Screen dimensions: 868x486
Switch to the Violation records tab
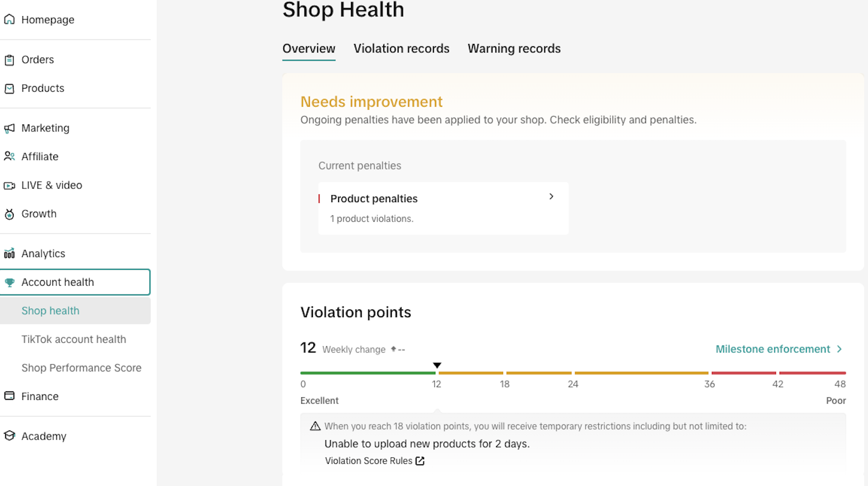401,49
